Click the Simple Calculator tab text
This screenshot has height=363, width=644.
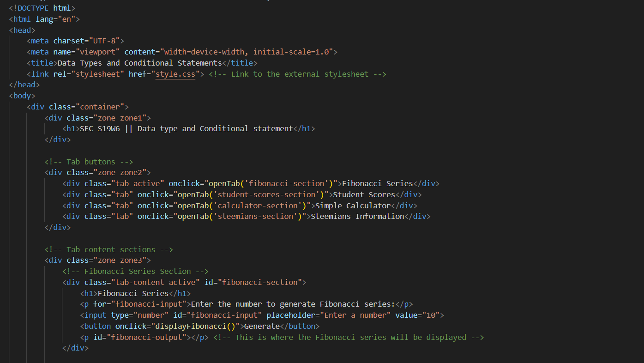tap(352, 206)
